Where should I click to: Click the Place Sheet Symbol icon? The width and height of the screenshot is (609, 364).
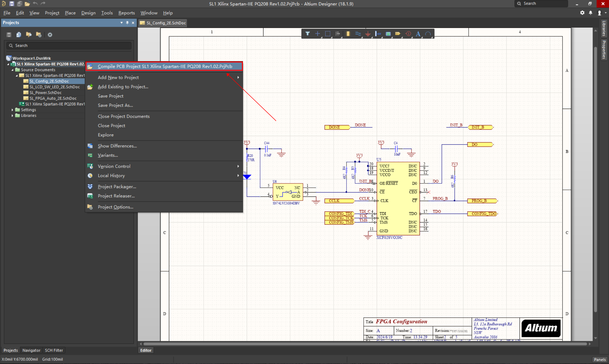388,34
